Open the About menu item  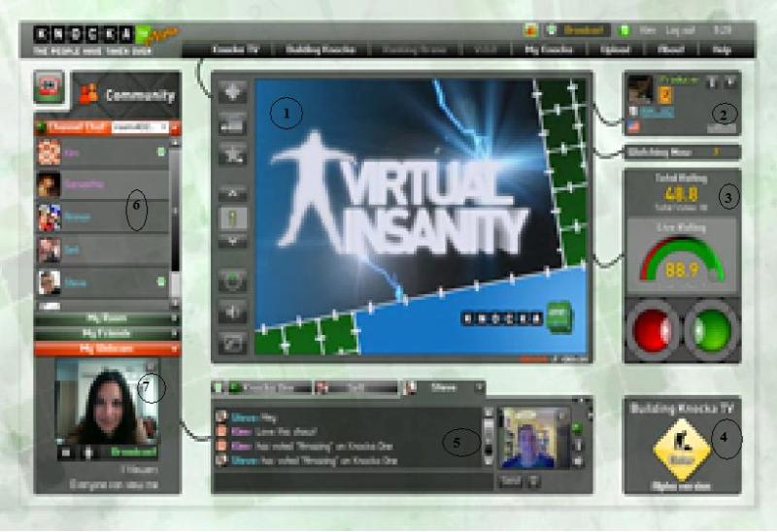(670, 50)
